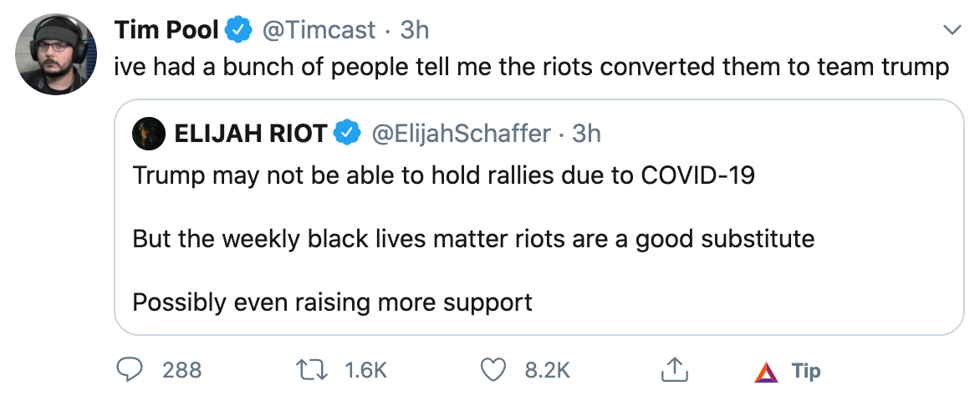Viewport: 980px width, 401px height.
Task: Click the Brave triangle Tip icon
Action: [x=766, y=372]
